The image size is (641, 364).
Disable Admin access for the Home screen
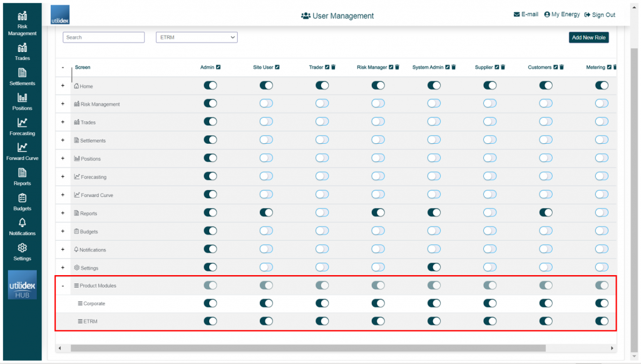pos(210,85)
